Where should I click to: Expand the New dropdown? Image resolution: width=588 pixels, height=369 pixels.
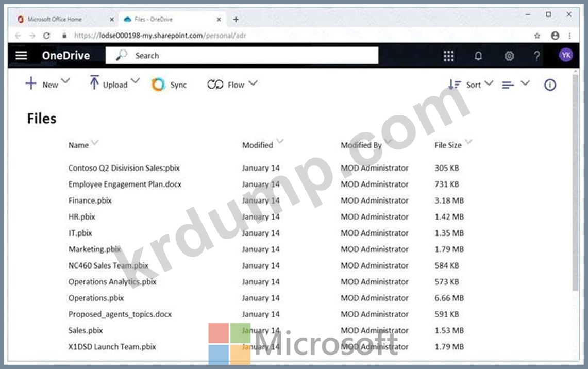tap(65, 80)
